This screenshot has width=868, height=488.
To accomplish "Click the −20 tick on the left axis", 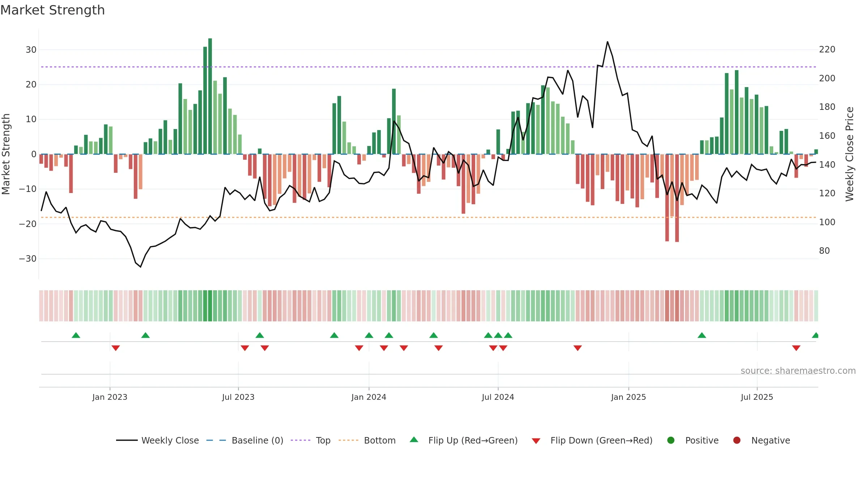I will click(x=28, y=224).
